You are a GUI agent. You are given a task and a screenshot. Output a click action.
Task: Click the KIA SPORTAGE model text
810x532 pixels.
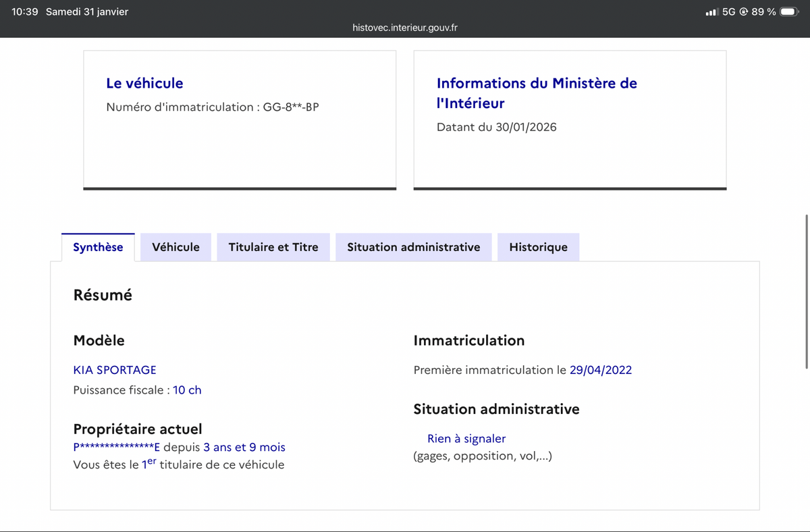[115, 370]
